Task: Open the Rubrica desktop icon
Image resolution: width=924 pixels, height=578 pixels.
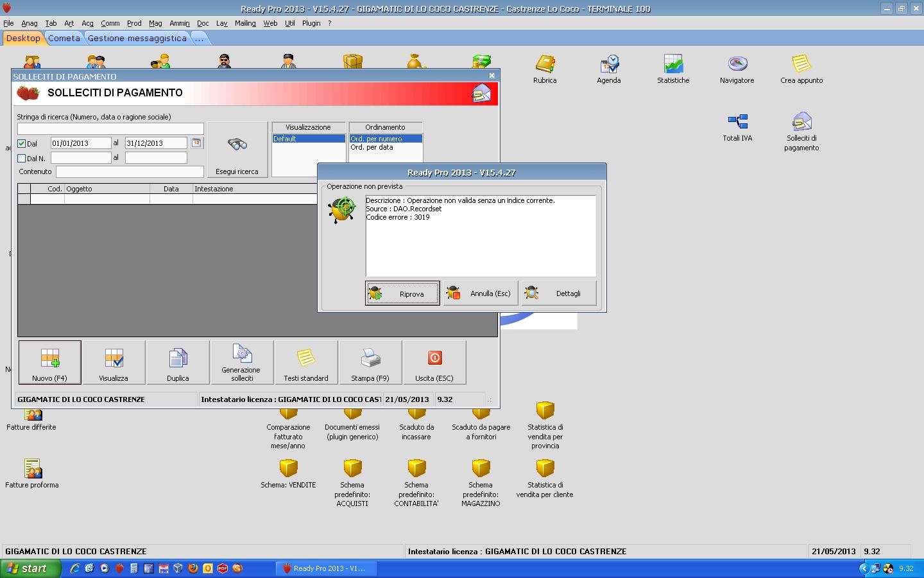Action: 545,69
